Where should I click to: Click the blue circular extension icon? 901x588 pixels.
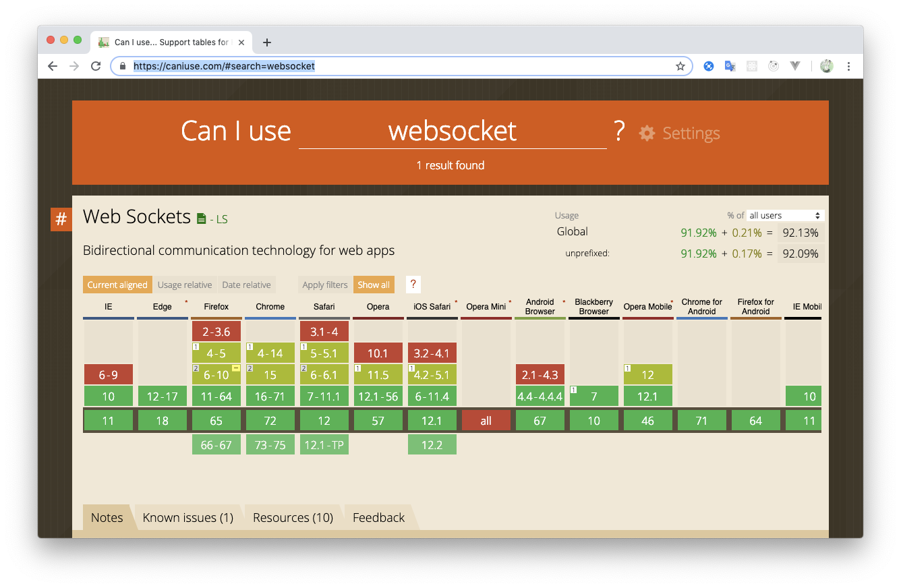(708, 65)
